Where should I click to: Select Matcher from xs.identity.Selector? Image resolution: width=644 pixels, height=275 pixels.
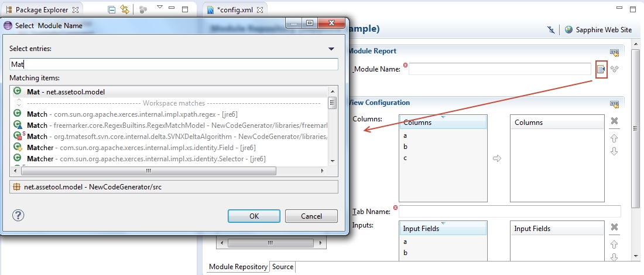click(x=170, y=158)
